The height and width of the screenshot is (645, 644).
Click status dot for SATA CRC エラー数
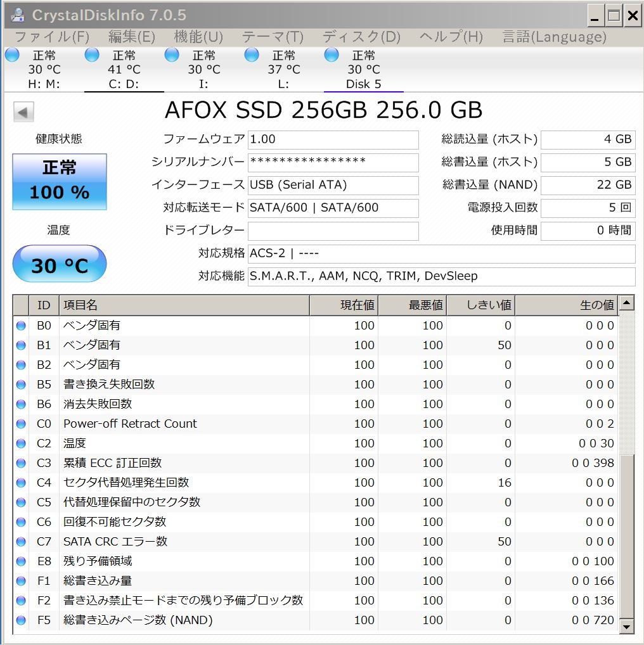(x=21, y=542)
